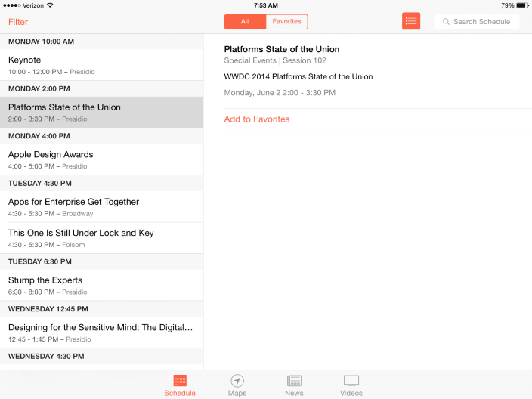Open the Maps compass icon
The image size is (532, 399).
pos(237,381)
